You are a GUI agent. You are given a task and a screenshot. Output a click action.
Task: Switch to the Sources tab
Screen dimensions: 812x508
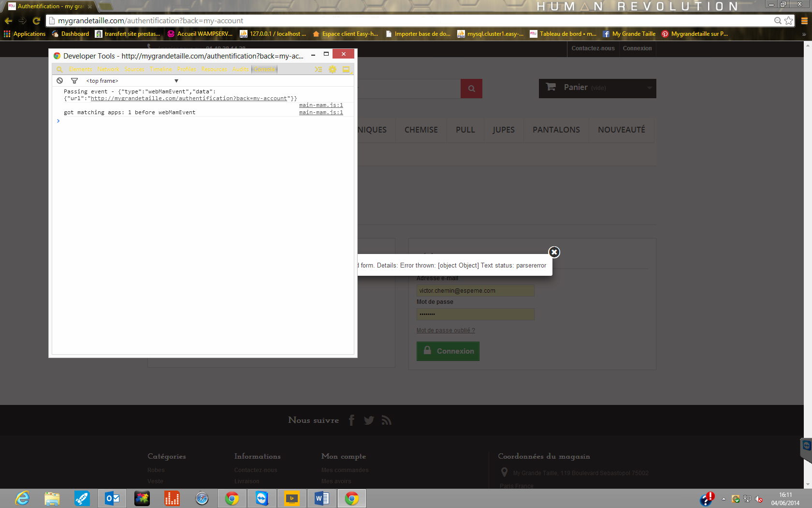134,70
